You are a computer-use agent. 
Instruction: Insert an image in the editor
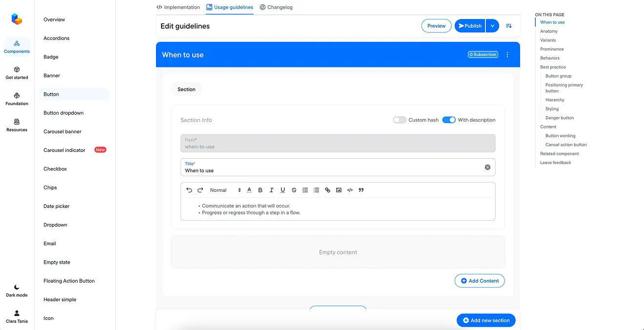339,190
